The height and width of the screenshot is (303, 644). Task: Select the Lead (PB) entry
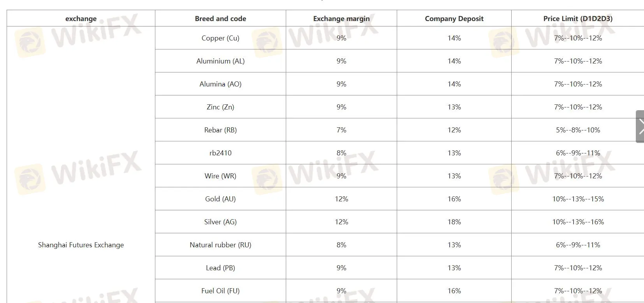pyautogui.click(x=220, y=268)
